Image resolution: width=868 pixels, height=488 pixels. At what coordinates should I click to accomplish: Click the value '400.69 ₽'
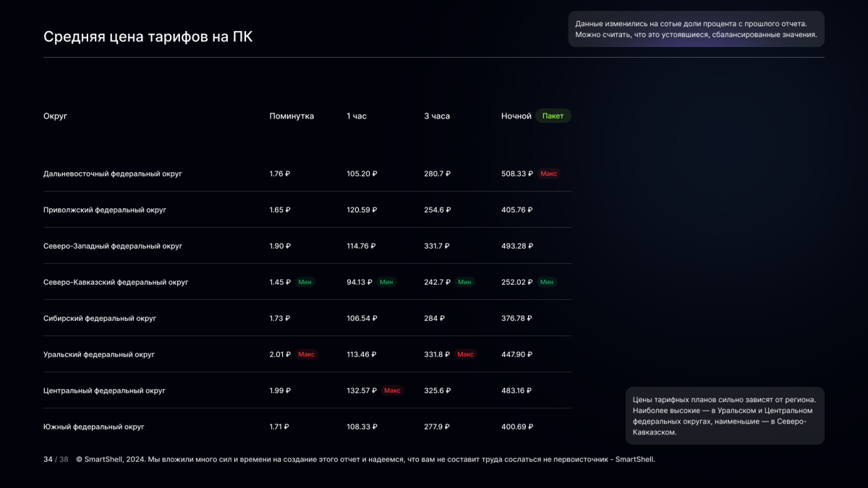pos(517,427)
